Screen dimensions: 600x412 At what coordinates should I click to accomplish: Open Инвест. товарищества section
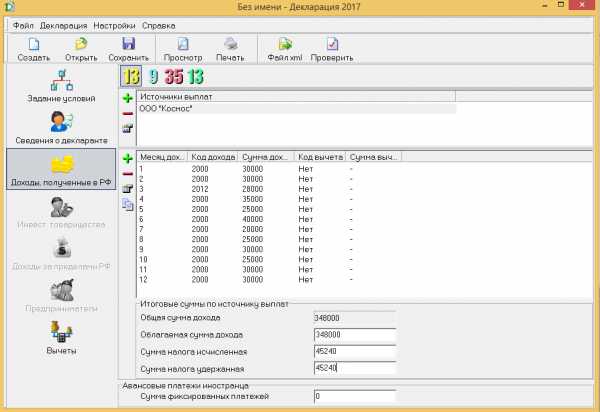(x=61, y=212)
